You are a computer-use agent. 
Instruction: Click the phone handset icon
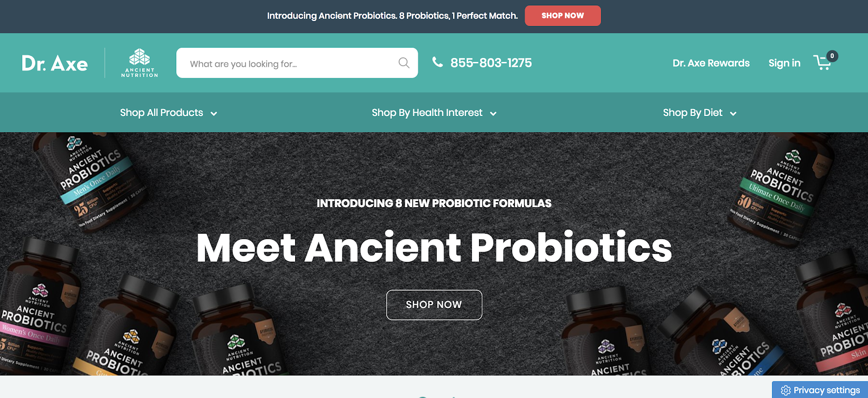pyautogui.click(x=437, y=62)
